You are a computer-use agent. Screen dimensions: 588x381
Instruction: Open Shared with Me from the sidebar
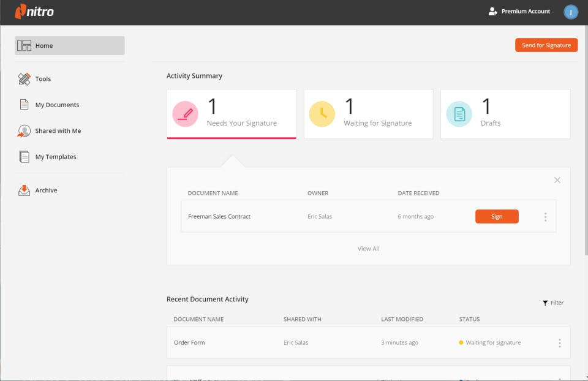coord(23,130)
